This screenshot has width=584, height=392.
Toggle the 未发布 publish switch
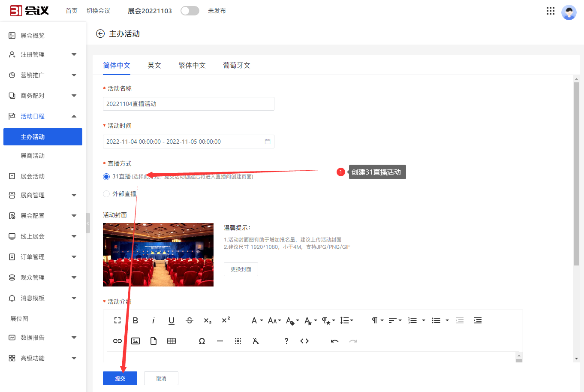190,11
